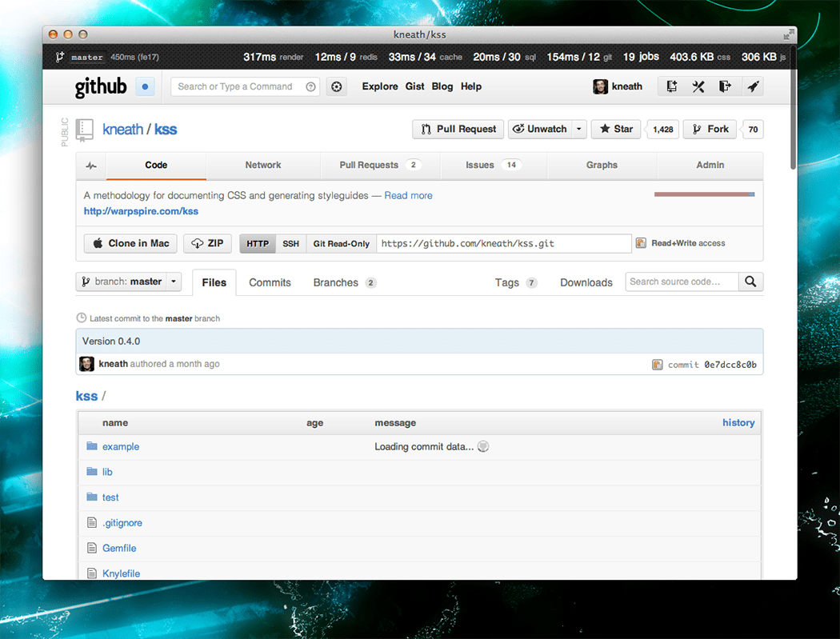
Task: Open the warpspire.com/kss link
Action: (141, 211)
